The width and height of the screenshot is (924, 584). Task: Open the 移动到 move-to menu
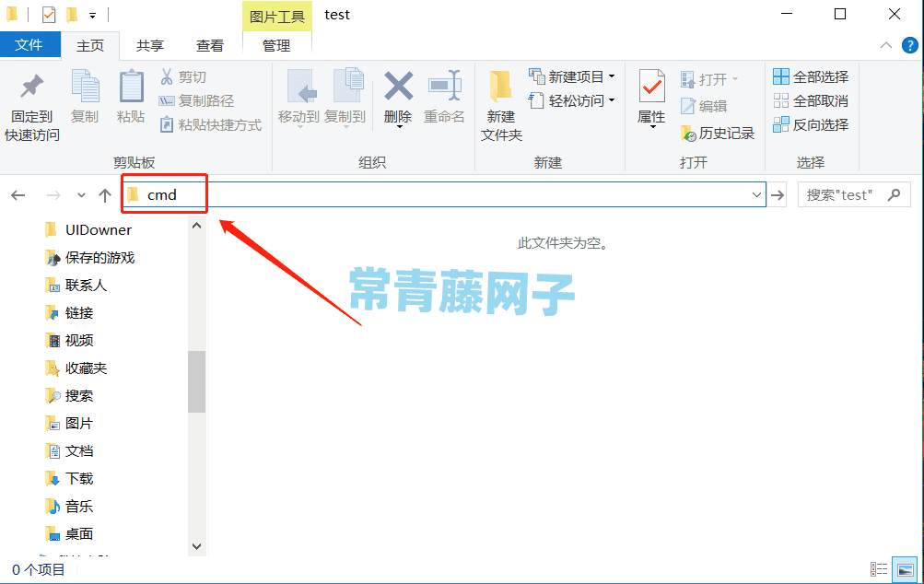pyautogui.click(x=298, y=98)
